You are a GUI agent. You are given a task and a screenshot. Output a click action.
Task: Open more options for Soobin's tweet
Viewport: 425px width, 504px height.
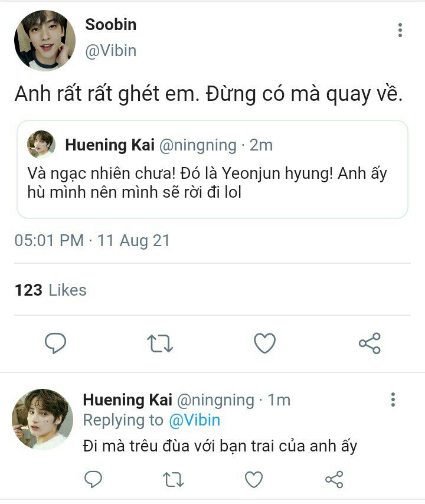[x=400, y=30]
